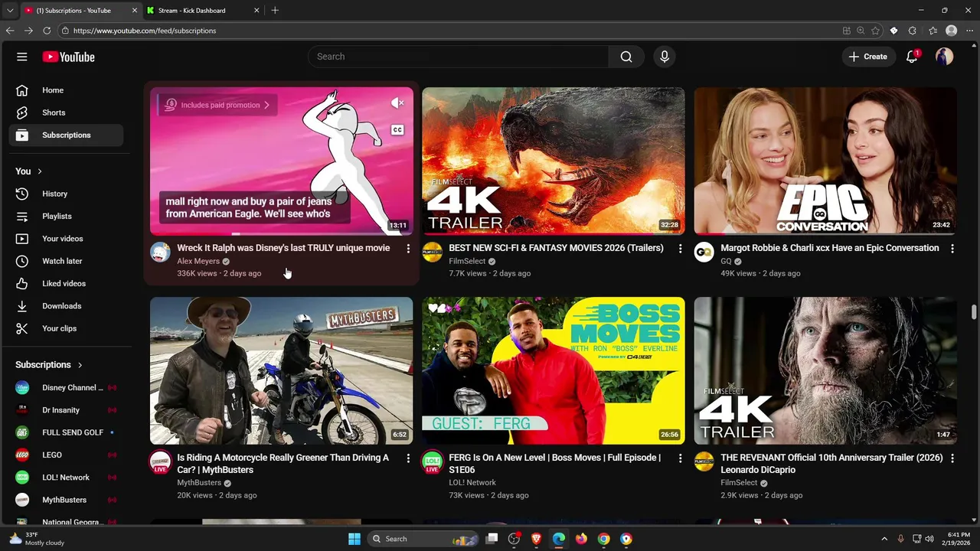The height and width of the screenshot is (551, 980).
Task: Open Margot Robbie & Charli xcx video title
Action: (x=829, y=248)
